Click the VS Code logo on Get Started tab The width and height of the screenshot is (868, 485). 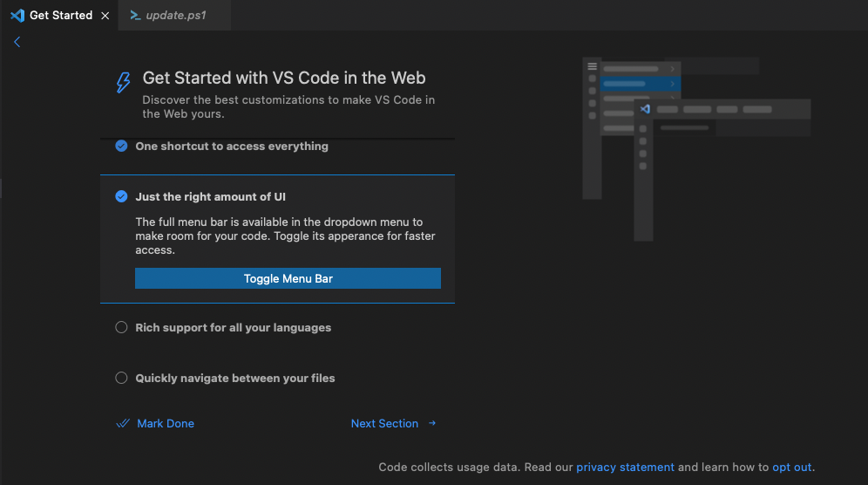coord(17,16)
